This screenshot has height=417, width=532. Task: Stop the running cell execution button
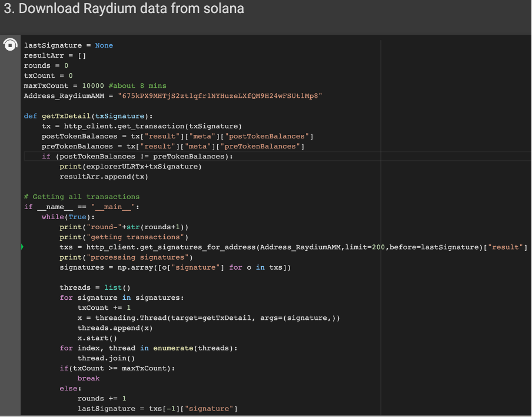click(x=10, y=45)
